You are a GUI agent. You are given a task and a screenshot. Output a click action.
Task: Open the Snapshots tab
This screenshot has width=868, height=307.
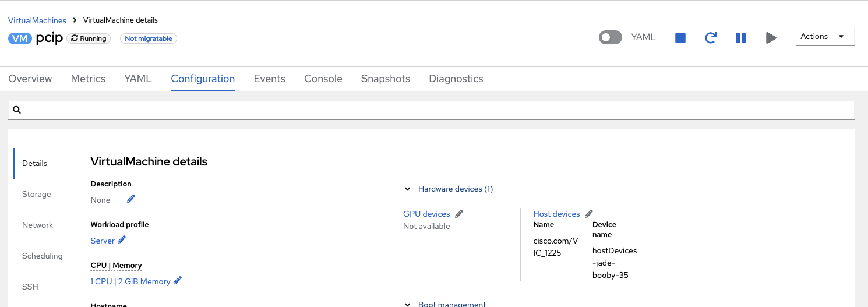385,79
